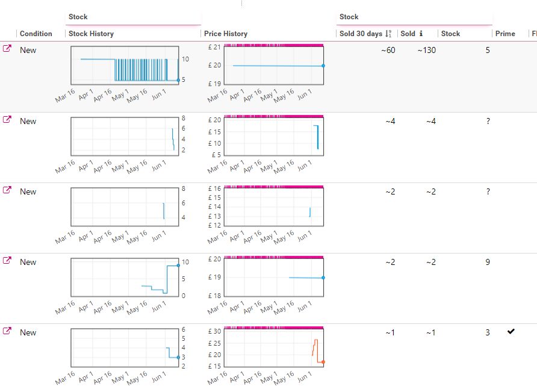Open external link for first New offer
The height and width of the screenshot is (392, 537).
[x=7, y=48]
